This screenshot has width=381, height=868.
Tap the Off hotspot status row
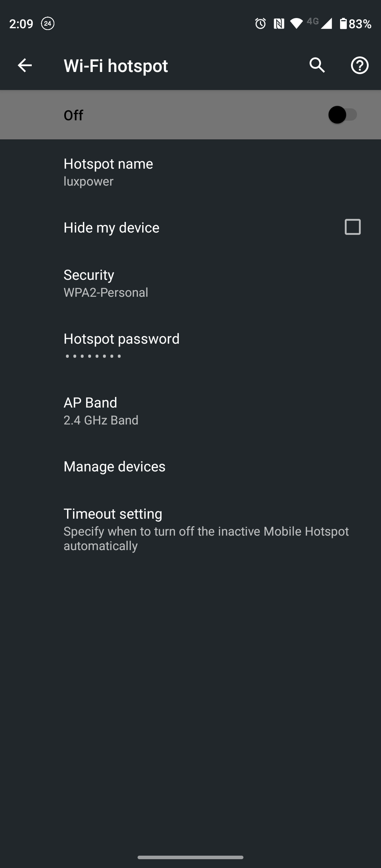(190, 115)
